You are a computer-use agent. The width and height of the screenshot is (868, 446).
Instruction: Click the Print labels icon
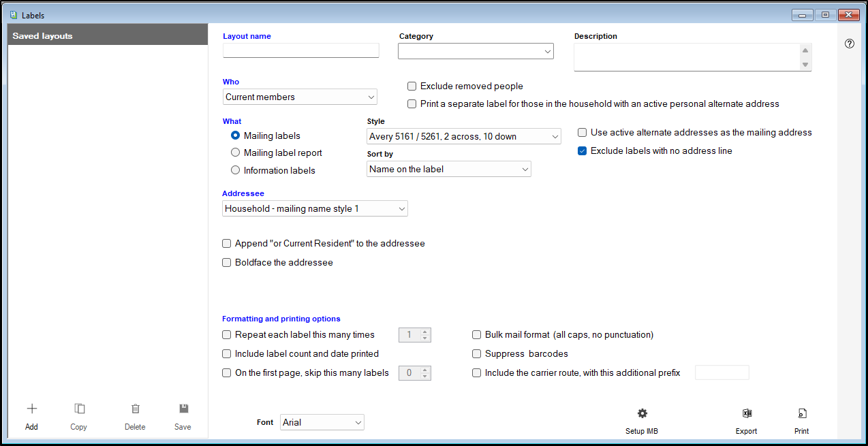(x=802, y=414)
